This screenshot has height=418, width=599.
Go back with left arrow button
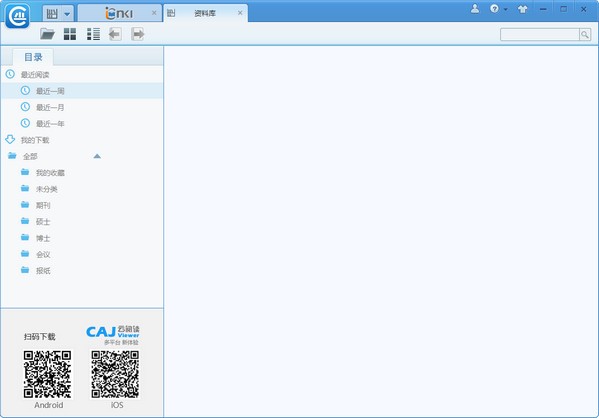115,34
